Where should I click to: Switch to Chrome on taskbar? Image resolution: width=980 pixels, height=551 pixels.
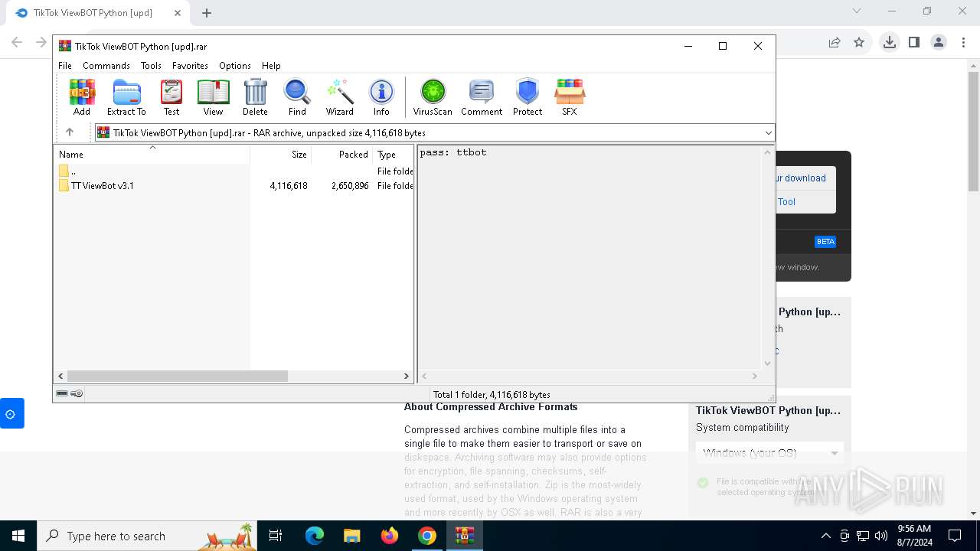427,536
